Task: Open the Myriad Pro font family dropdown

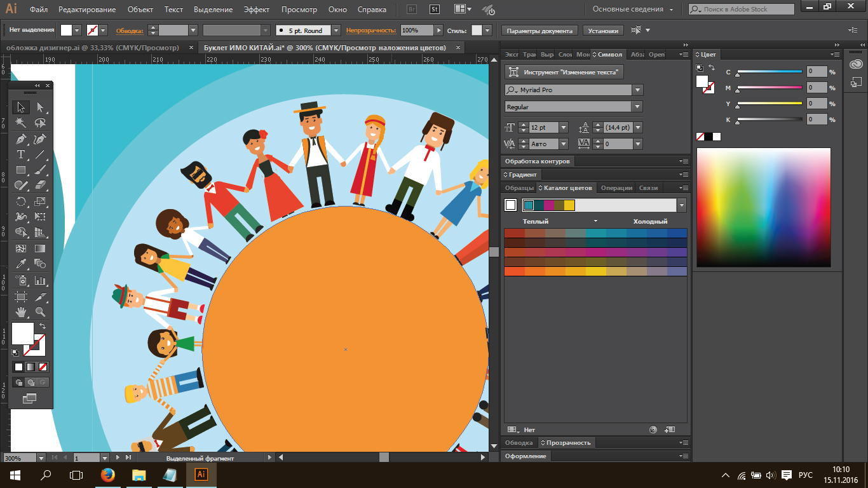Action: pyautogui.click(x=637, y=90)
